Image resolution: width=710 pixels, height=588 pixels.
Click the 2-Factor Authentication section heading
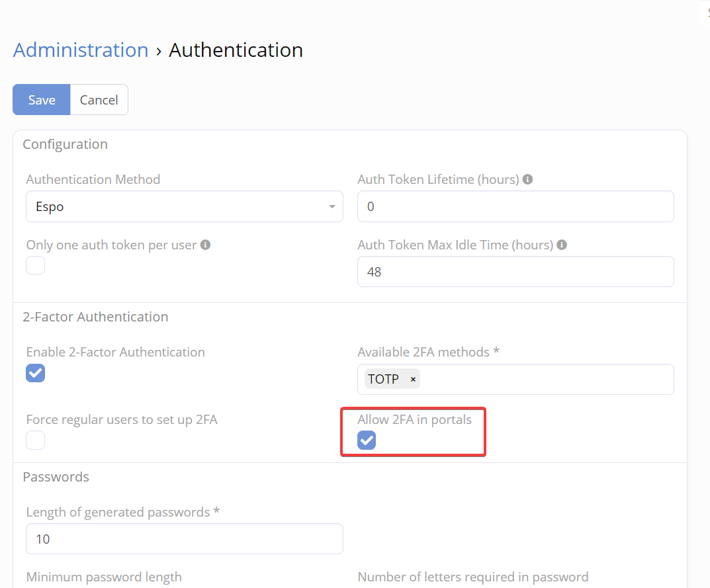95,317
